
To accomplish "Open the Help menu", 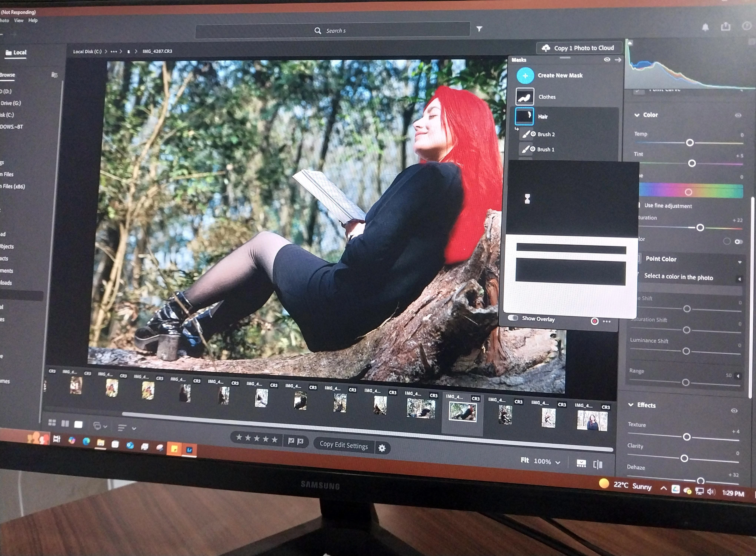I will [x=33, y=21].
